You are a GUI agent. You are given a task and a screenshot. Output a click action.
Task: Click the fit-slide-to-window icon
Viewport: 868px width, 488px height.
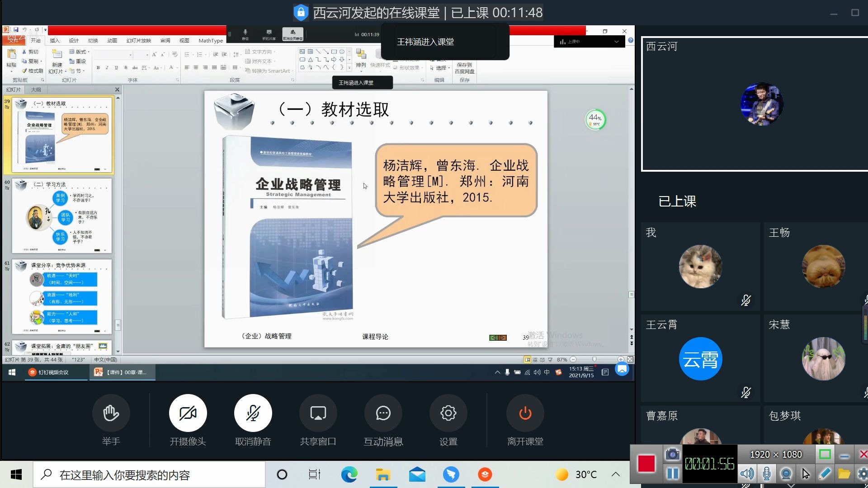[630, 360]
